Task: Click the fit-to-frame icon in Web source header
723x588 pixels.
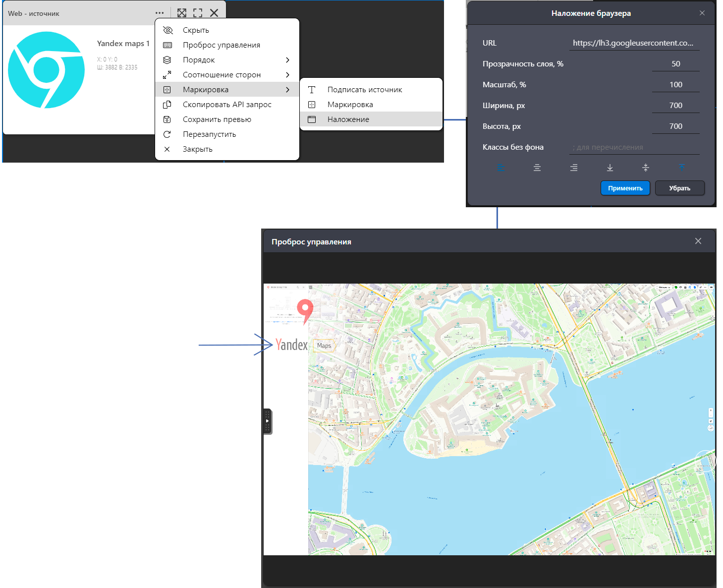Action: (182, 13)
